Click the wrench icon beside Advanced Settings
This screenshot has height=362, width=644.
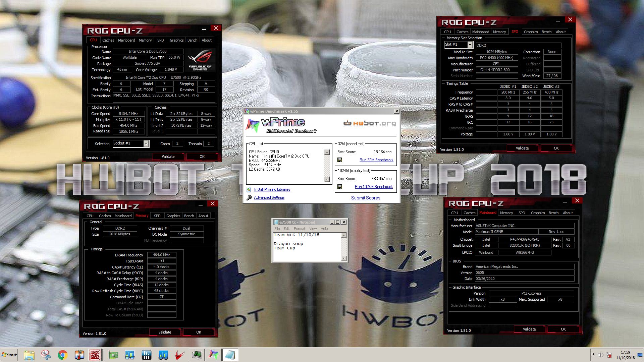[x=249, y=198]
